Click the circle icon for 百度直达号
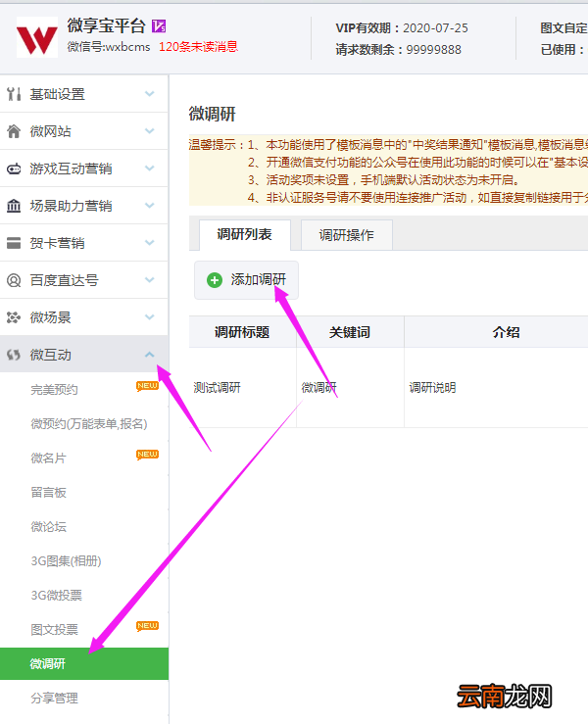The height and width of the screenshot is (724, 588). coord(14,280)
